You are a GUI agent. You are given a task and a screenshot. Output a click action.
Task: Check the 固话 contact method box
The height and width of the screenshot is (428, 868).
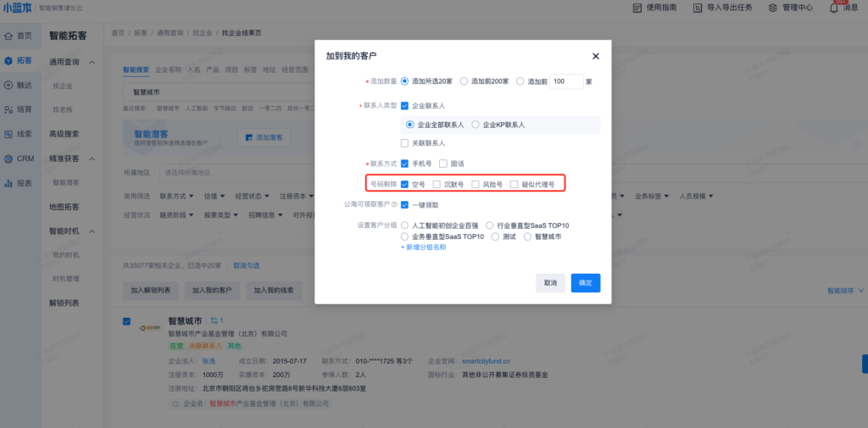tap(443, 163)
